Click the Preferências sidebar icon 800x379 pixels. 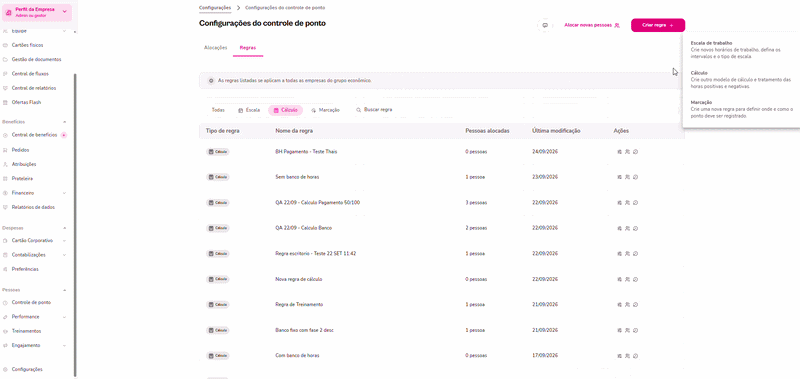pos(5,269)
